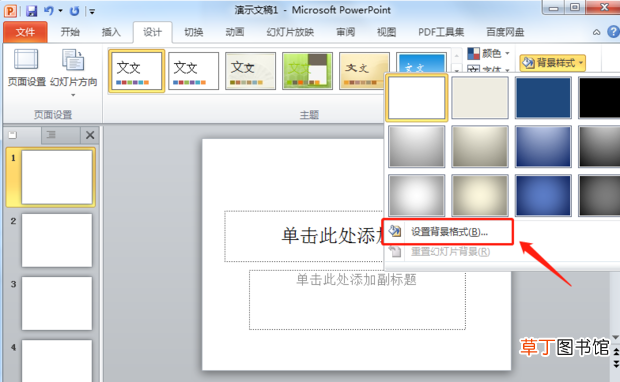Click the subtitle placeholder 单击此处添加副标题
This screenshot has width=620, height=382.
357,300
